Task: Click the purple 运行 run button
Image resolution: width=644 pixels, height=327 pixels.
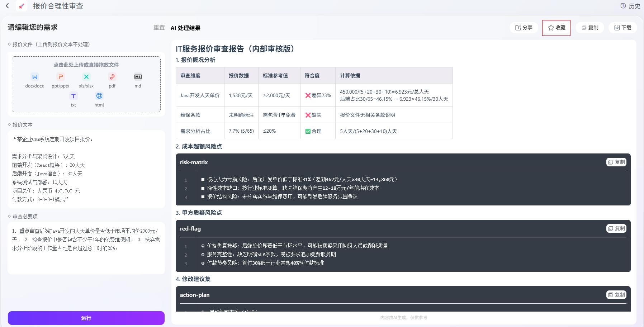Action: pyautogui.click(x=86, y=318)
